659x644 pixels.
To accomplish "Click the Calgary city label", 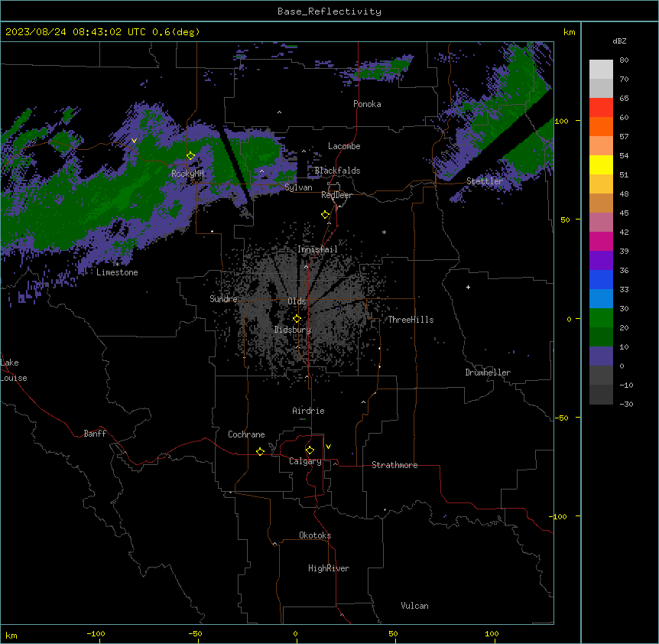I will 306,461.
